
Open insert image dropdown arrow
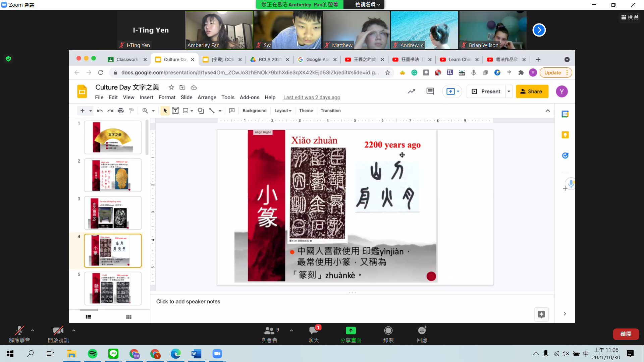[192, 111]
